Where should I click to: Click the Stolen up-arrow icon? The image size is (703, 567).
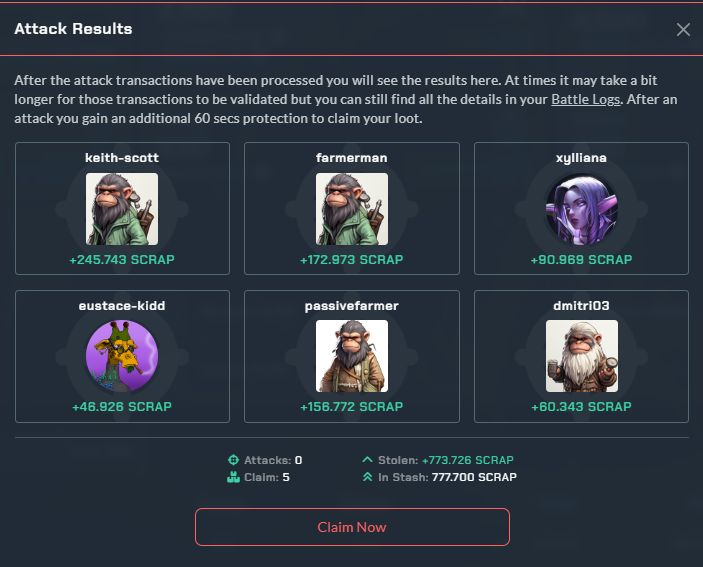pyautogui.click(x=367, y=459)
